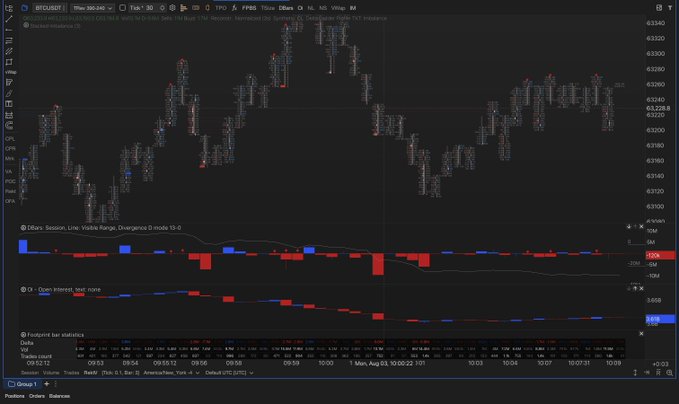Screen dimensions: 679x404
Task: Open the Balances tab
Action: 59,396
